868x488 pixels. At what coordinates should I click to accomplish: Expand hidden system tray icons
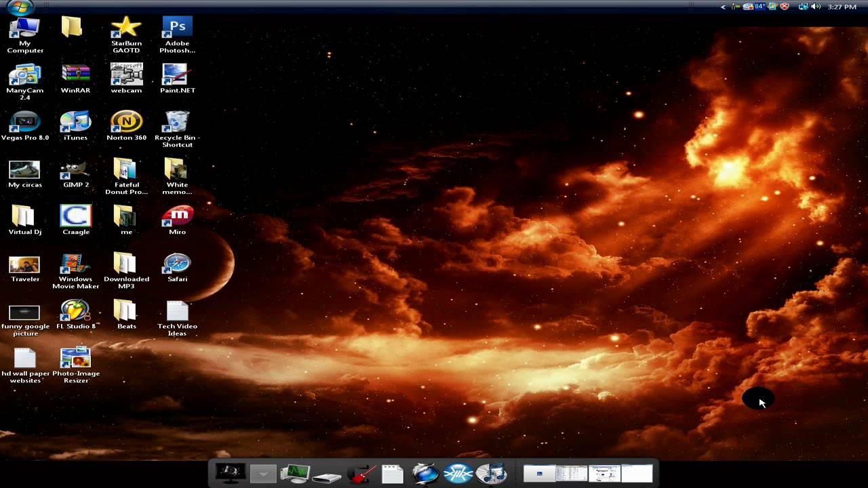pyautogui.click(x=723, y=7)
